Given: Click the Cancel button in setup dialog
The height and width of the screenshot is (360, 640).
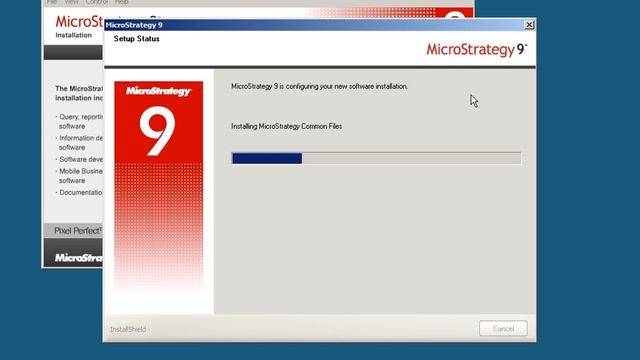Looking at the screenshot, I should 503,329.
